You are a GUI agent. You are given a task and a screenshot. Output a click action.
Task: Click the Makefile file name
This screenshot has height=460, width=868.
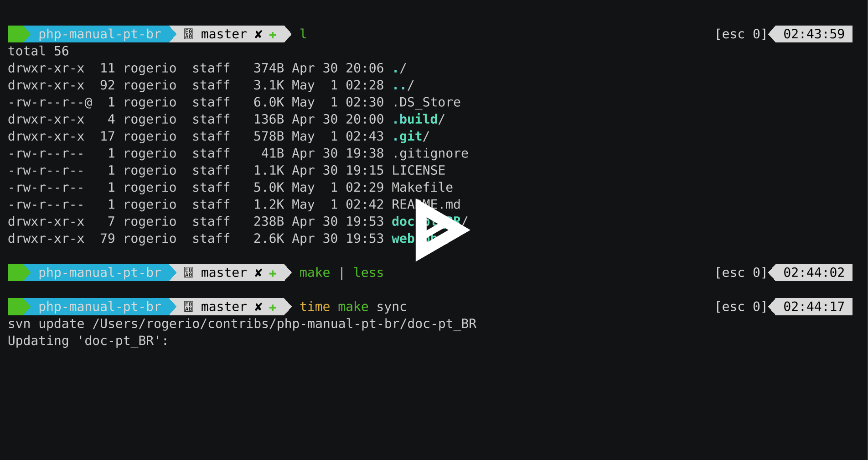[x=422, y=188]
